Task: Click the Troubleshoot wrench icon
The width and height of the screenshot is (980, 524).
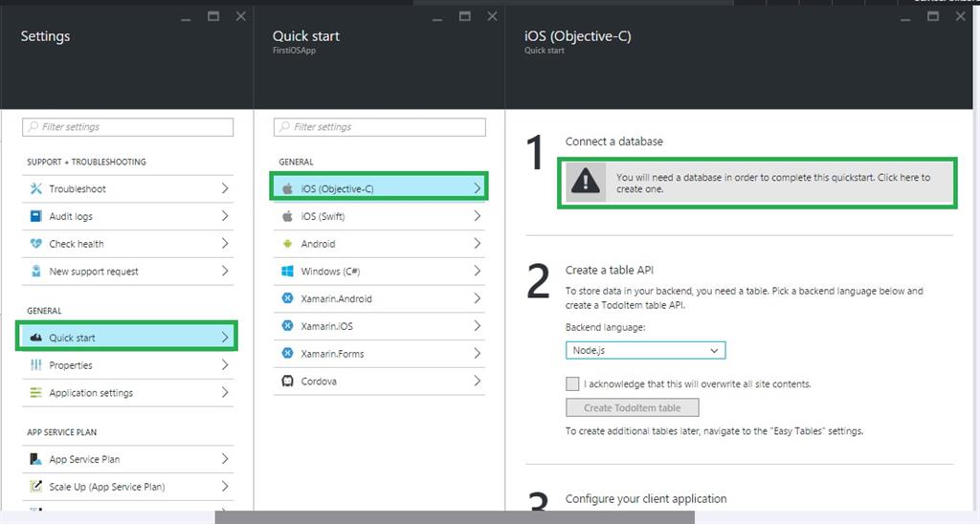Action: (x=36, y=188)
